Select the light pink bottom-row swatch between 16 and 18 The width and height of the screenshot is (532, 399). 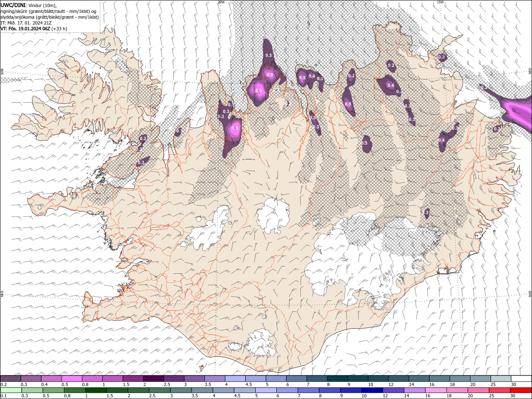tap(436, 390)
